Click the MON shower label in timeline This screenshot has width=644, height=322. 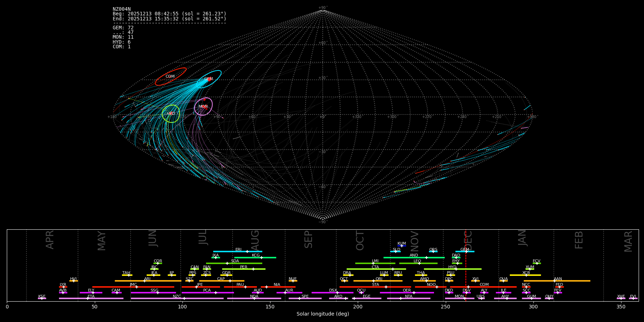[459, 297]
